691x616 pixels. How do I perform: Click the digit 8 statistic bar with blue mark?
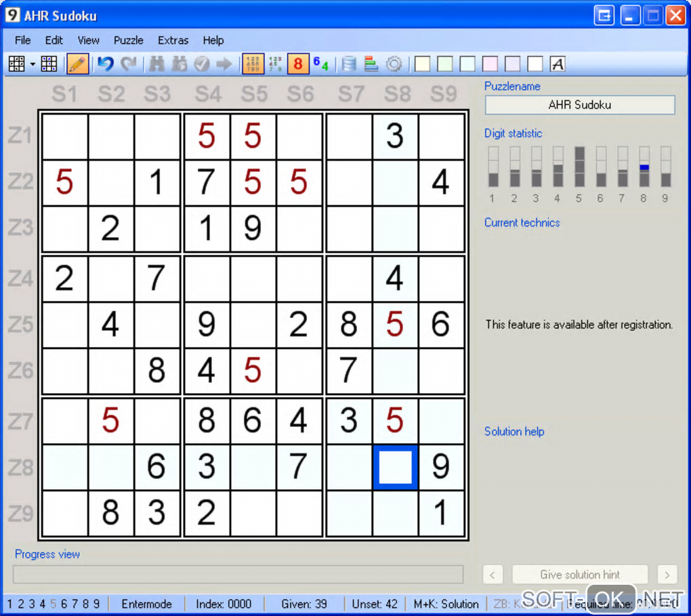(x=644, y=167)
